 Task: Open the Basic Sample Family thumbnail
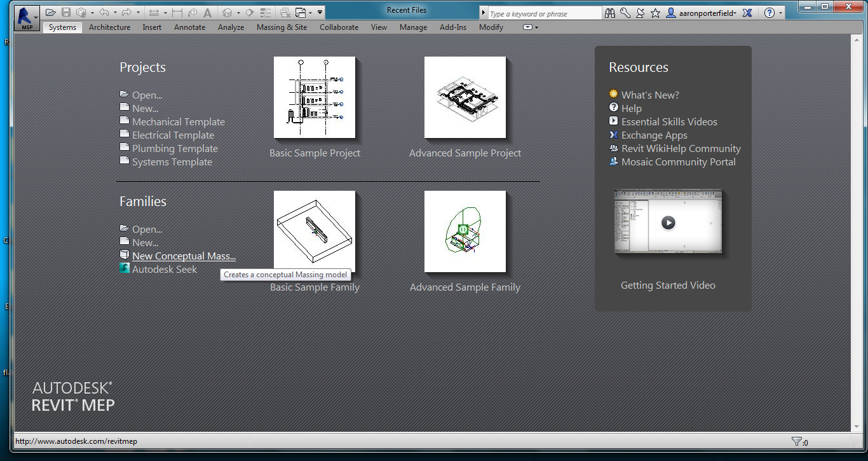(315, 231)
